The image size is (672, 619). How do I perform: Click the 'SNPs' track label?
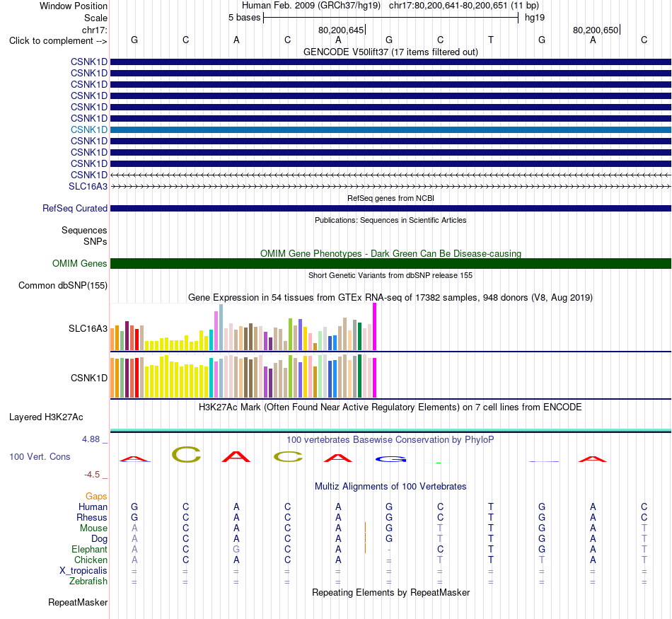(95, 241)
